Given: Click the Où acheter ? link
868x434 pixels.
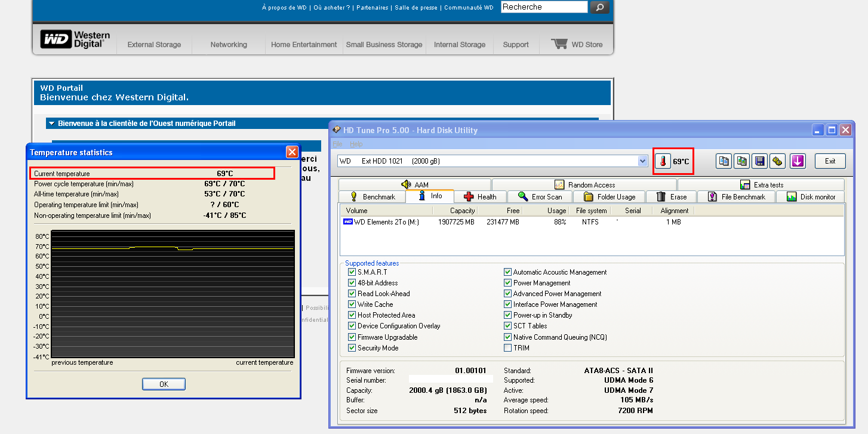Looking at the screenshot, I should coord(331,8).
